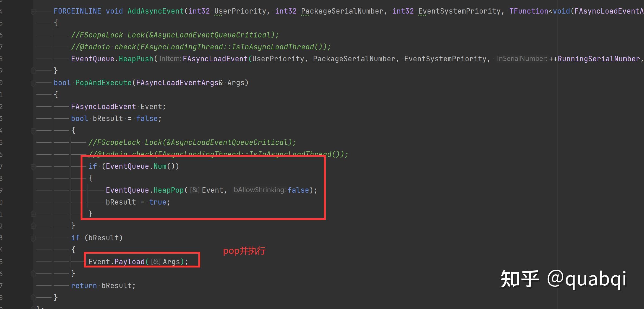Click the HeapPop method name

(x=168, y=190)
